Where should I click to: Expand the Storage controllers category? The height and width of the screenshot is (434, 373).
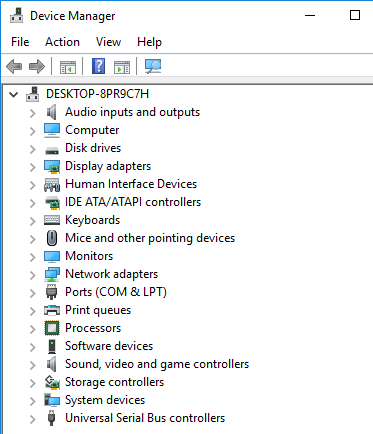(33, 383)
